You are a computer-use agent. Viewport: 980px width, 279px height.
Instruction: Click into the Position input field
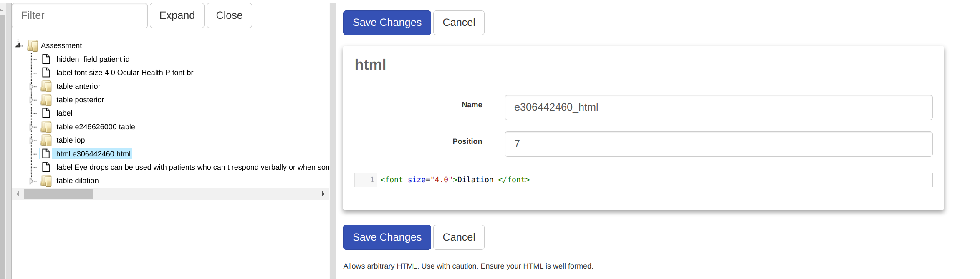[718, 144]
